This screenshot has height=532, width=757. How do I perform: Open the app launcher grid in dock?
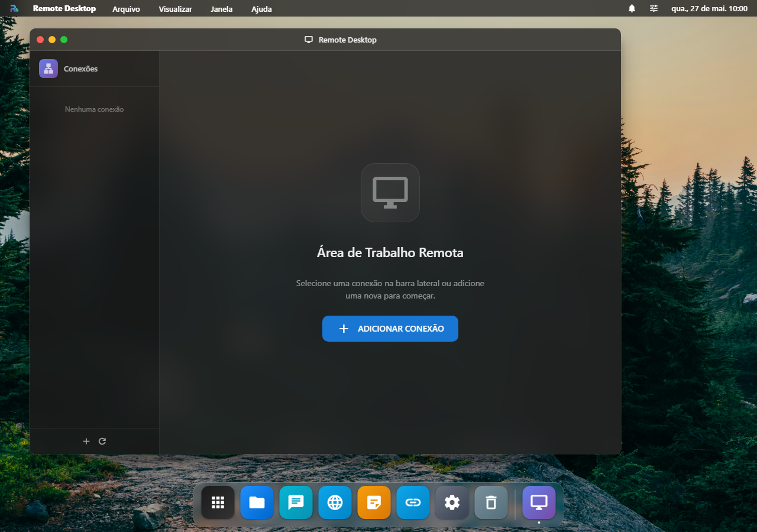point(218,502)
